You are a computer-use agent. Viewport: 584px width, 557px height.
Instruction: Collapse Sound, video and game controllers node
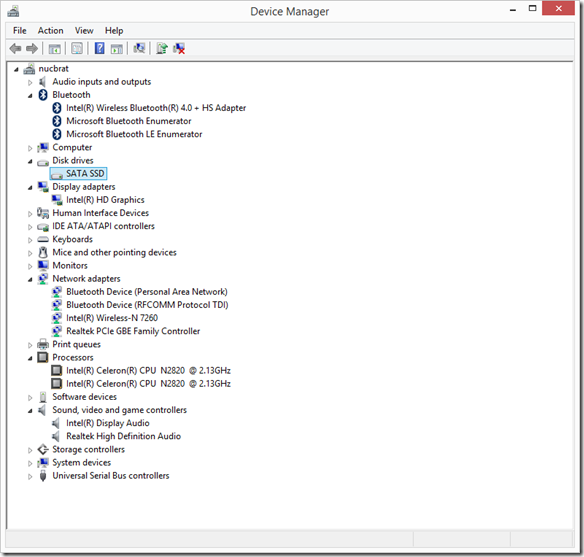[x=30, y=411]
